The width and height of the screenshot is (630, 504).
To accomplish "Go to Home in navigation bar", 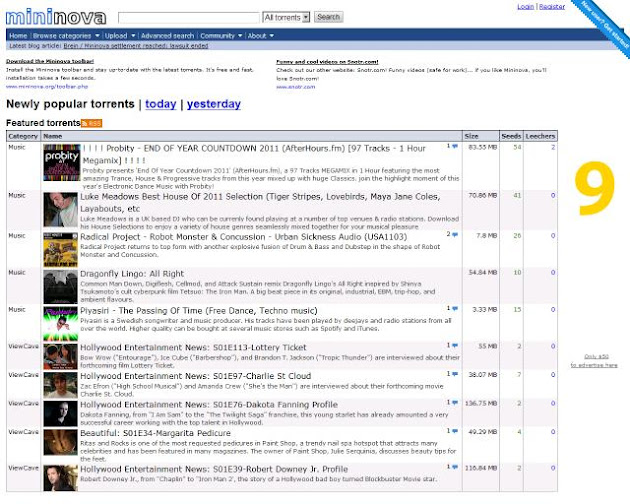I will (18, 36).
